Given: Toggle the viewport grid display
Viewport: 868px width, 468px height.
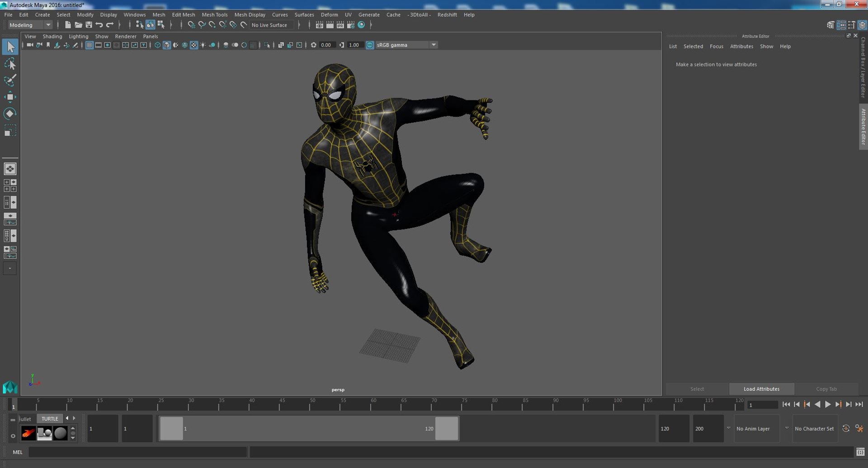Looking at the screenshot, I should pos(89,45).
